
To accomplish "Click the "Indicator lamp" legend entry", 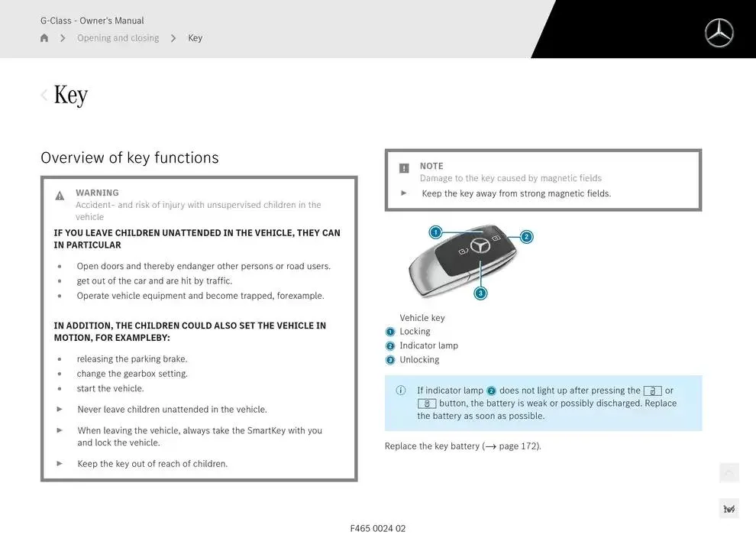I will (428, 345).
